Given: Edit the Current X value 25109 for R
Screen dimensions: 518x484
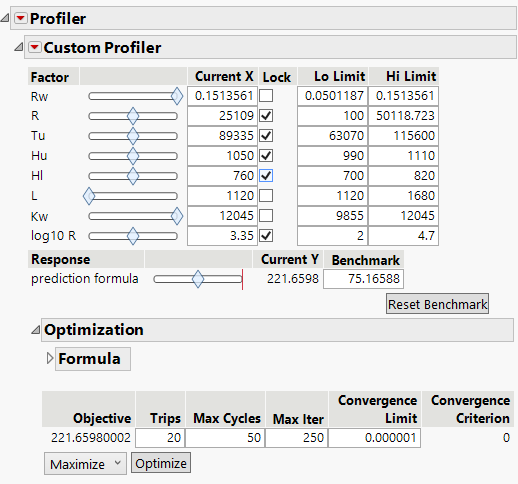Looking at the screenshot, I should pyautogui.click(x=223, y=116).
